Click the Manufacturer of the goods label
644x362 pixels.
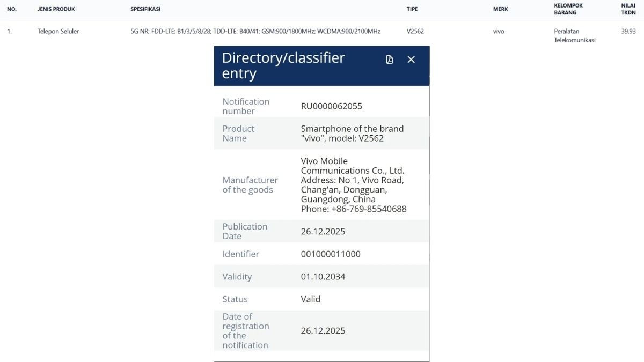click(250, 185)
